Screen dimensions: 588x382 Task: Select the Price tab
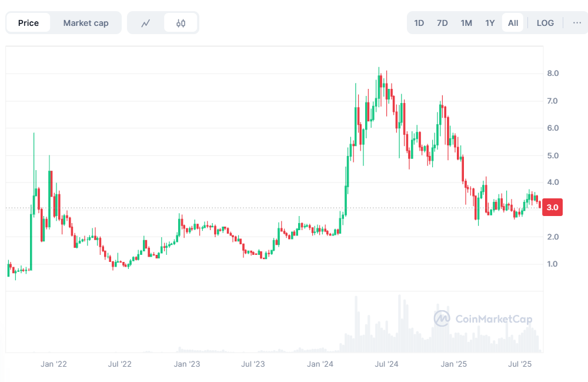pyautogui.click(x=28, y=23)
